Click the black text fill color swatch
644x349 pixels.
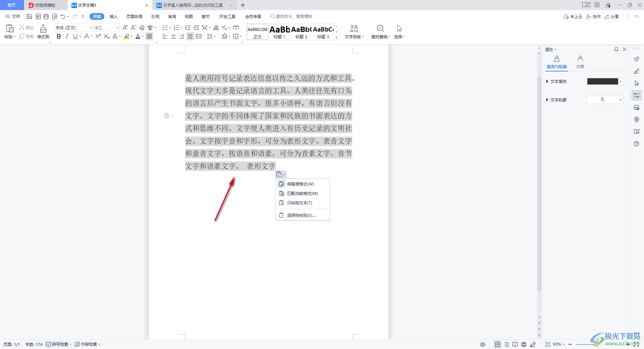click(602, 81)
